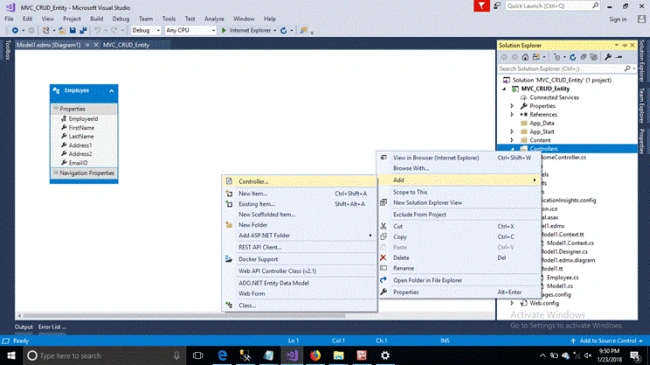Click the Navigate Backward toolbar icon
The width and height of the screenshot is (650, 365).
tap(15, 30)
